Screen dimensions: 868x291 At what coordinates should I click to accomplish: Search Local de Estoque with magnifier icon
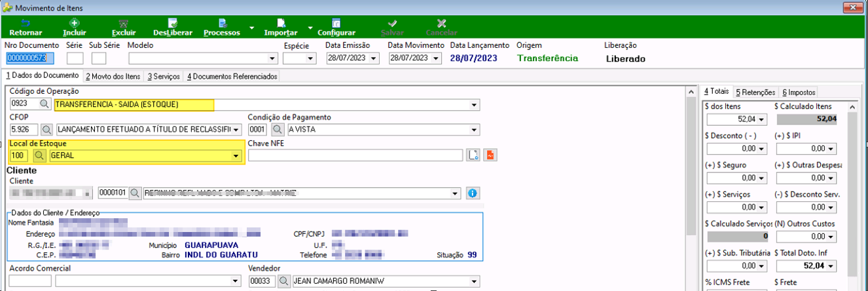point(39,155)
